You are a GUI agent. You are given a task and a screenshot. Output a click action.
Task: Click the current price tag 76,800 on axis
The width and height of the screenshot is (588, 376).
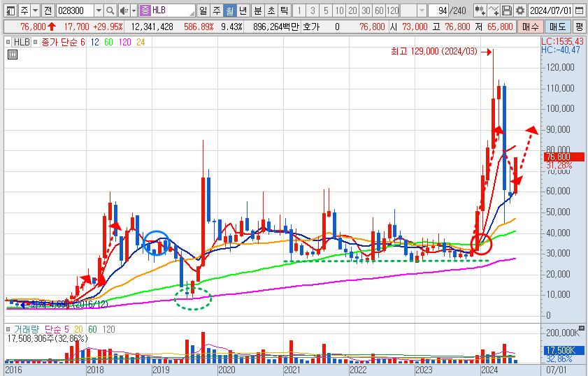tap(564, 157)
